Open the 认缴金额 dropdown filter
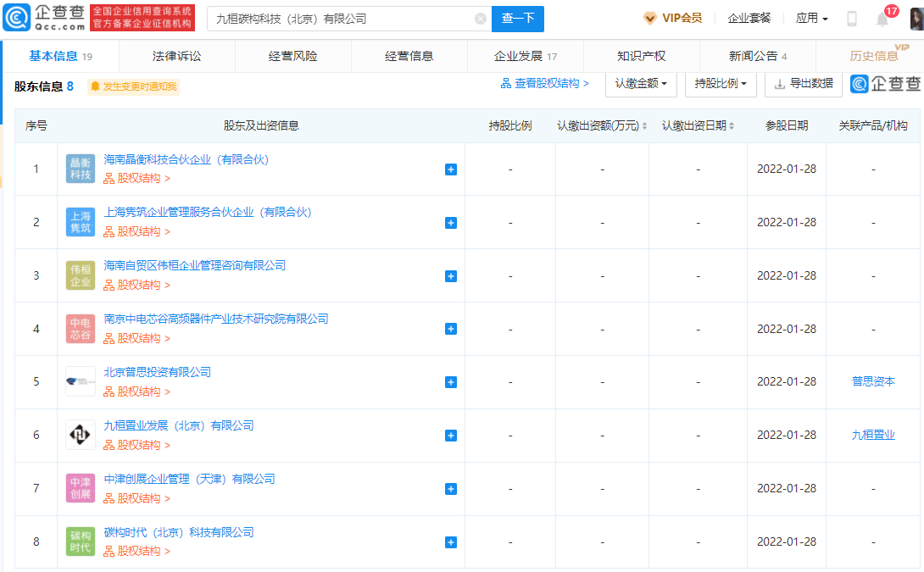 click(x=641, y=84)
